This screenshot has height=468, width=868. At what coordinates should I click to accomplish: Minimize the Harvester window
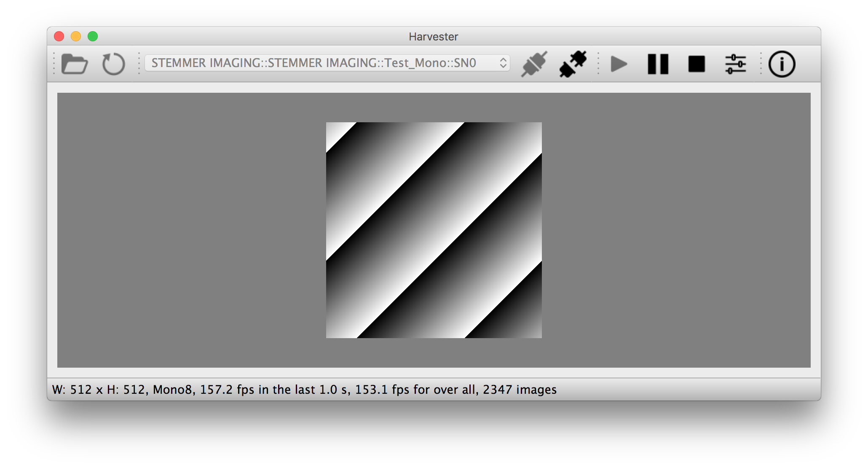point(76,37)
